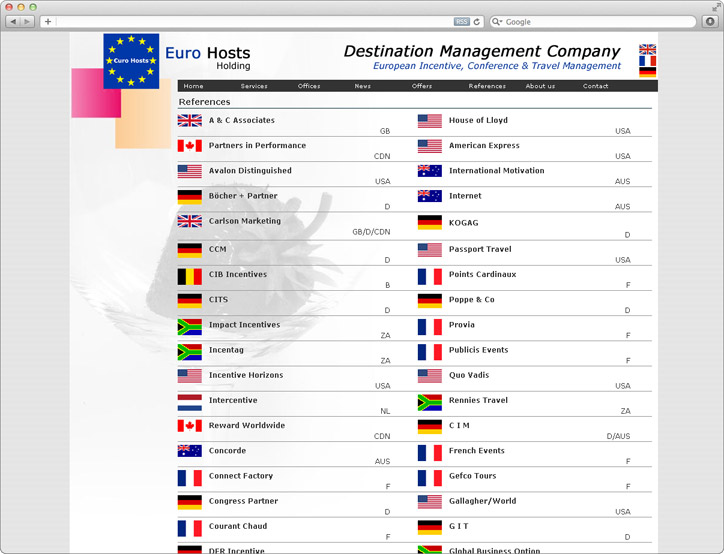Open the References menu item
This screenshot has height=554, width=724.
[487, 86]
